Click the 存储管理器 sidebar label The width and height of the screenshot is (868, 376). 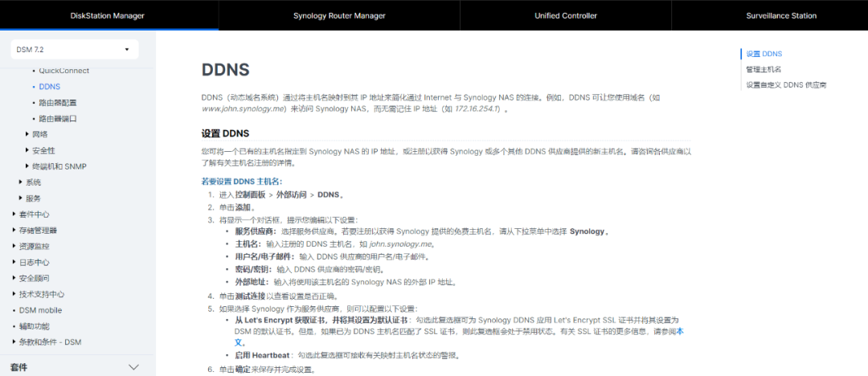[38, 231]
